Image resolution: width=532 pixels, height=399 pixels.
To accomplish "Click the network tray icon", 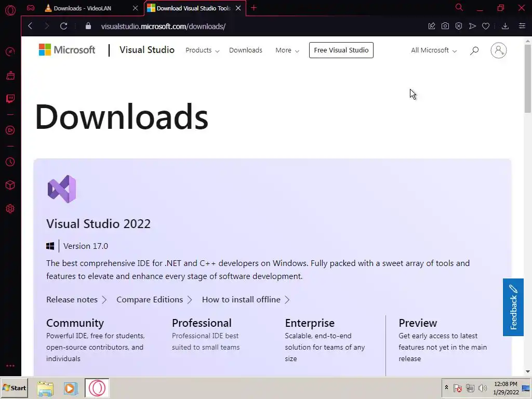I will click(x=470, y=388).
